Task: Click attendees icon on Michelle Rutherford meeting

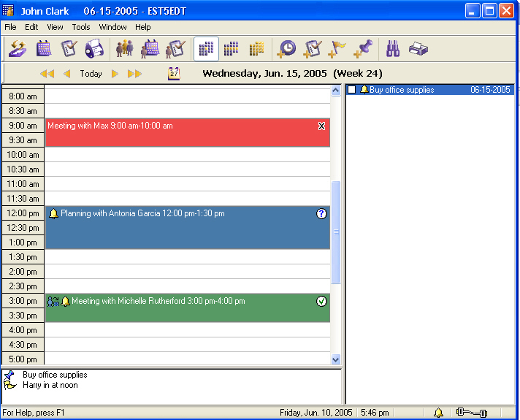Action: point(53,301)
